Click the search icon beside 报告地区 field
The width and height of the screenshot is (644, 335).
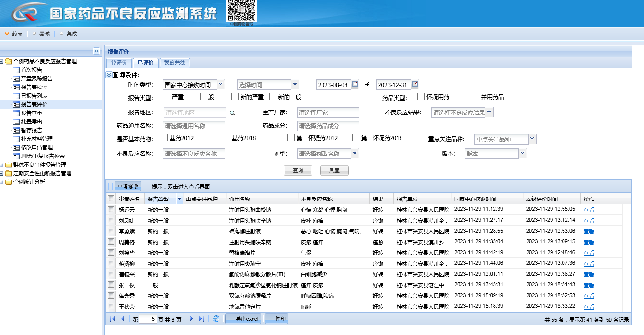tap(232, 113)
